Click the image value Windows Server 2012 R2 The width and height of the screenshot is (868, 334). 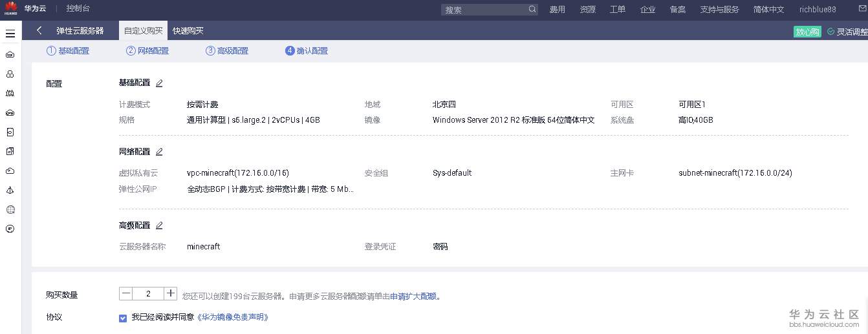pyautogui.click(x=514, y=120)
